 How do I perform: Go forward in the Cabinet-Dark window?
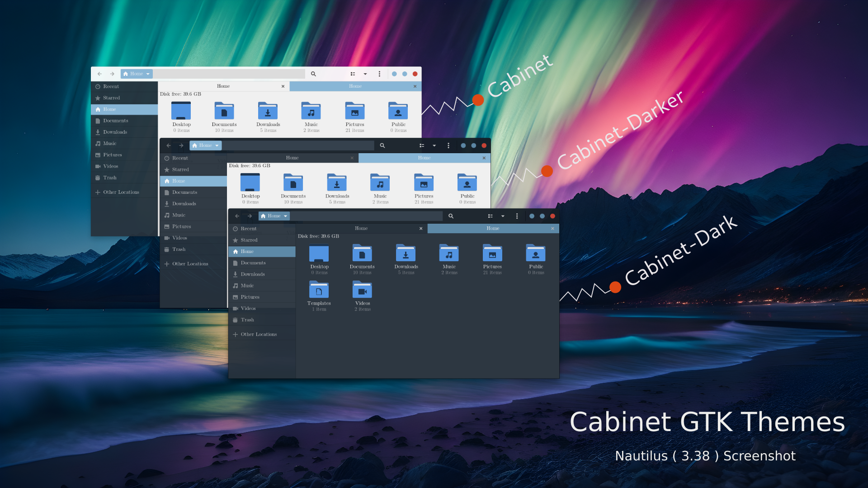tap(250, 216)
